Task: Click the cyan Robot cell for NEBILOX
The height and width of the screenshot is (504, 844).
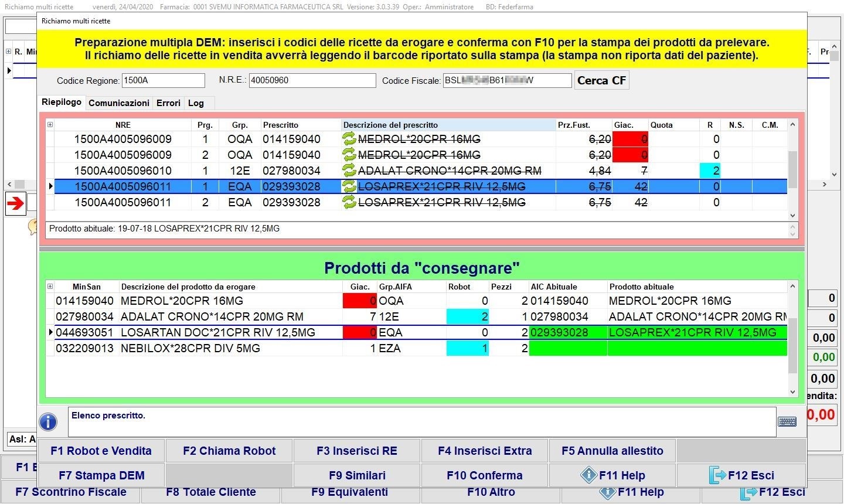Action: pos(467,348)
